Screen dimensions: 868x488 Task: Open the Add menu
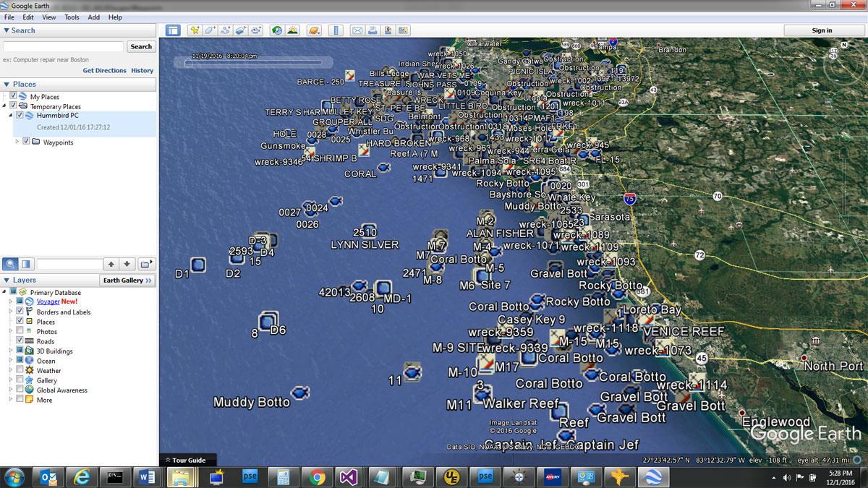click(x=94, y=17)
